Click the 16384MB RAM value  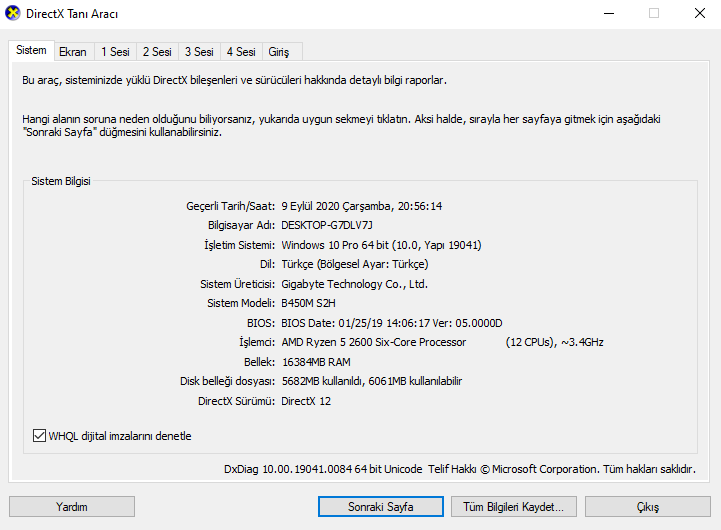tap(316, 362)
